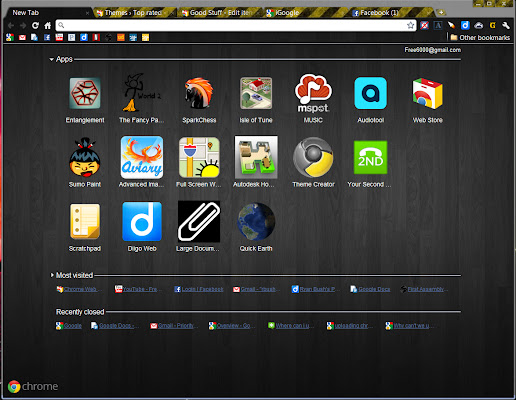Open a new tab with plus button
This screenshot has height=400, width=516.
(441, 12)
